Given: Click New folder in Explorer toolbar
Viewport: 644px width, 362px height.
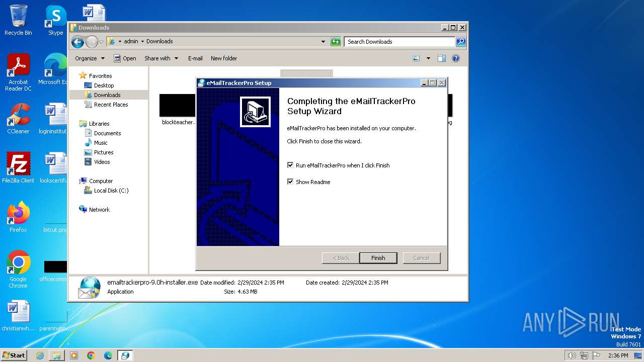Looking at the screenshot, I should (224, 58).
